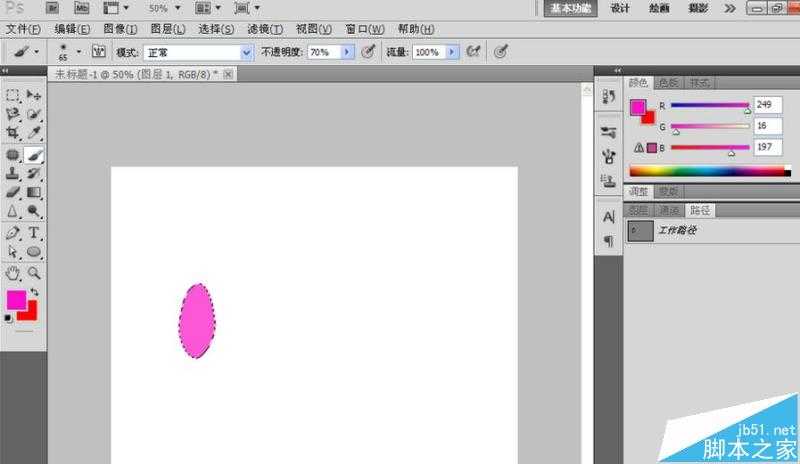The image size is (800, 464).
Task: Expand the opacity 70% slider arrow
Action: 347,51
